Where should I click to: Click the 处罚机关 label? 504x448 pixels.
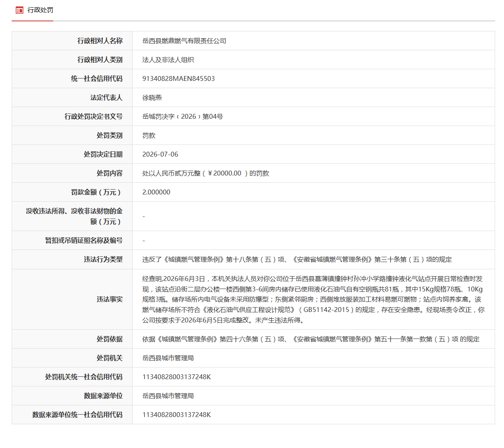(110, 358)
